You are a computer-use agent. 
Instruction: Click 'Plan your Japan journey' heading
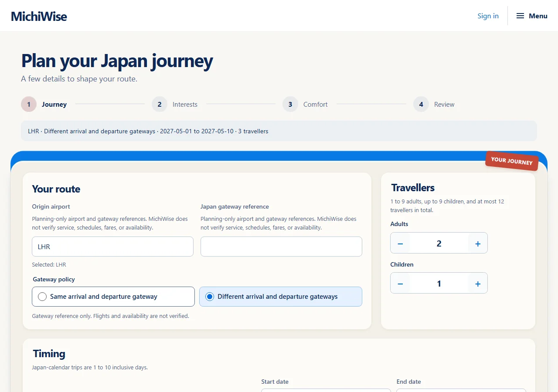[x=117, y=61]
